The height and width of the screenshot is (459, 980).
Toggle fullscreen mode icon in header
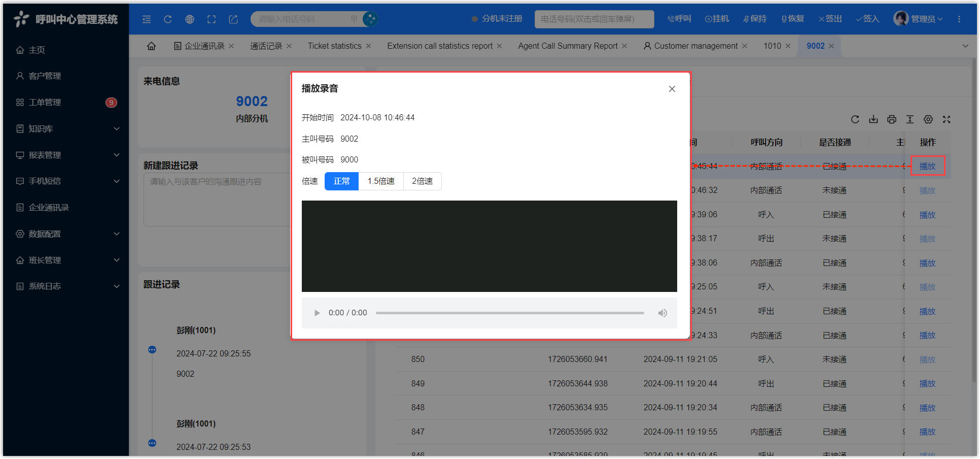212,19
